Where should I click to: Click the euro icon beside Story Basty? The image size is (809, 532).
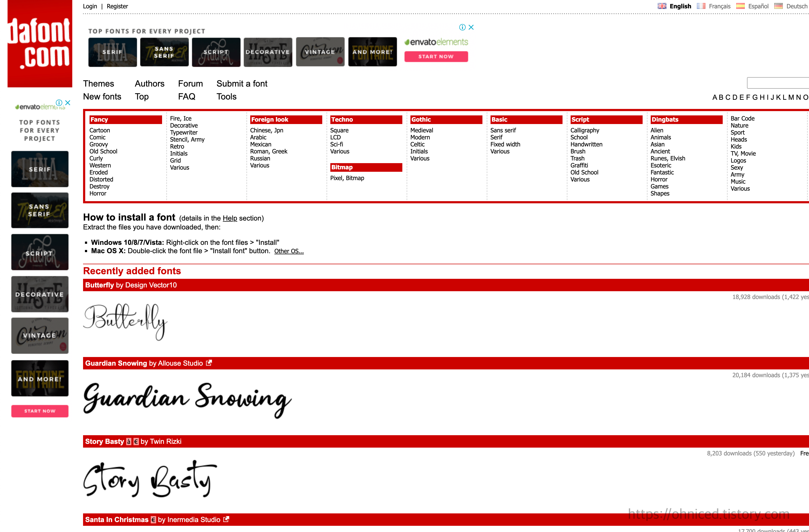(136, 442)
